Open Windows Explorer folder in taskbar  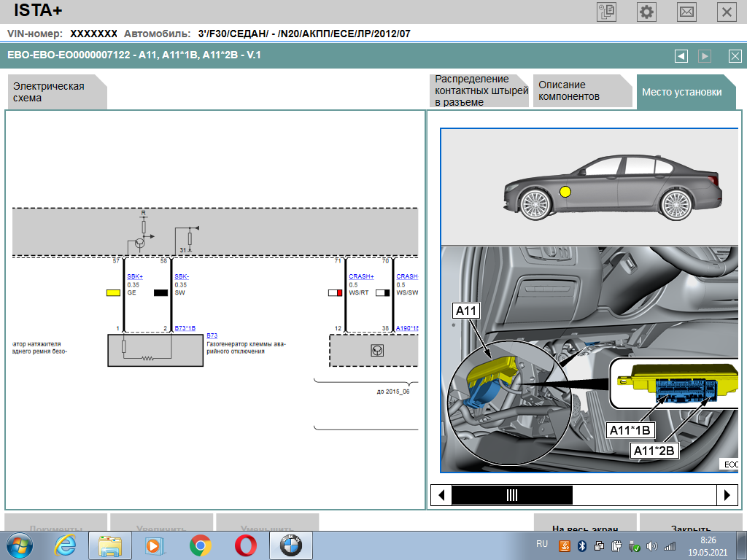point(110,545)
